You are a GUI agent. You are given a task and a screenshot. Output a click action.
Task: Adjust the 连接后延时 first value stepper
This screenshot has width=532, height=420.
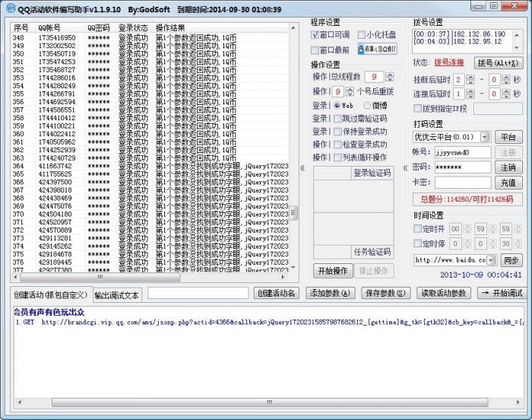(470, 94)
